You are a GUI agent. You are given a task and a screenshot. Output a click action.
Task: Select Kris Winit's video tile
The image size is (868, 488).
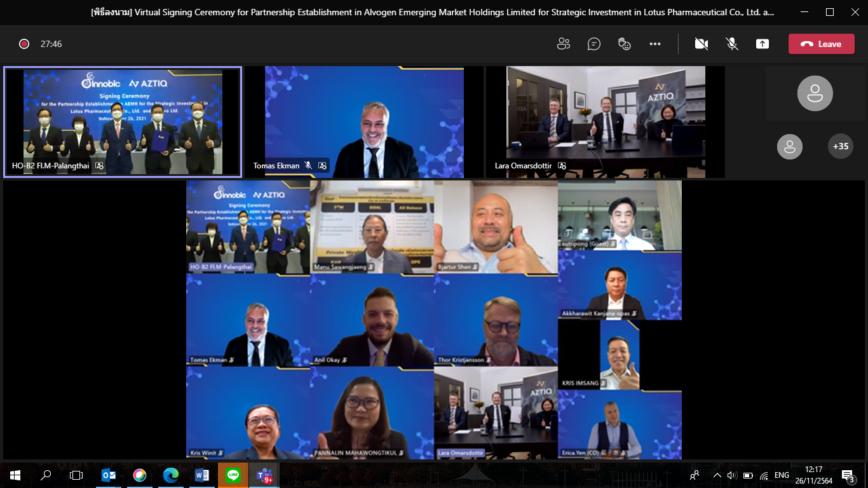click(x=248, y=412)
